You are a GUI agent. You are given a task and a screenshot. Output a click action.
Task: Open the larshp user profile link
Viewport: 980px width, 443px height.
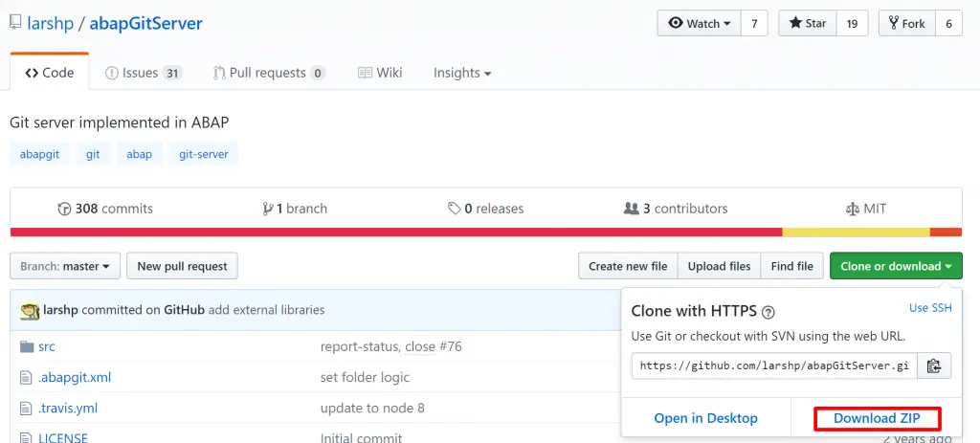click(x=50, y=24)
